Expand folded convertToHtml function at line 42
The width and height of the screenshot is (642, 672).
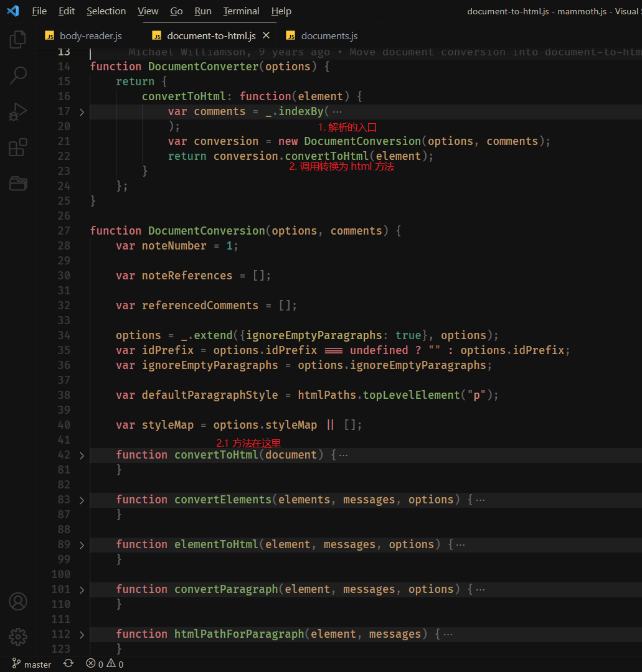(x=82, y=455)
